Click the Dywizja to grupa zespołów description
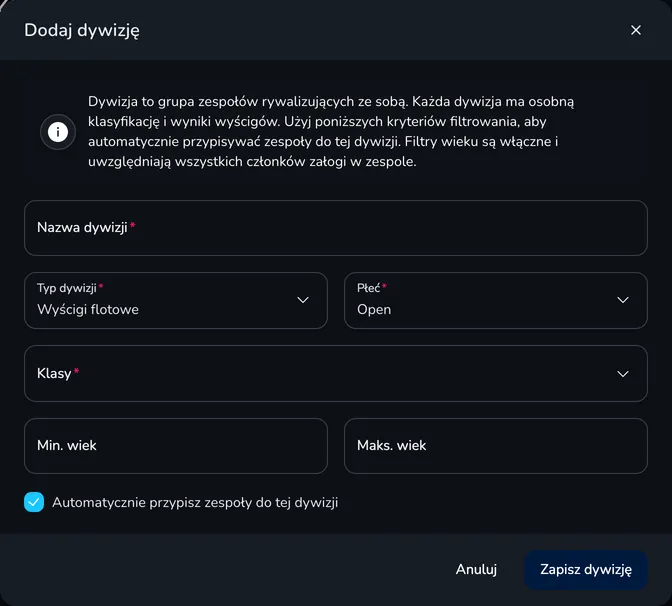The image size is (672, 606). [331, 132]
